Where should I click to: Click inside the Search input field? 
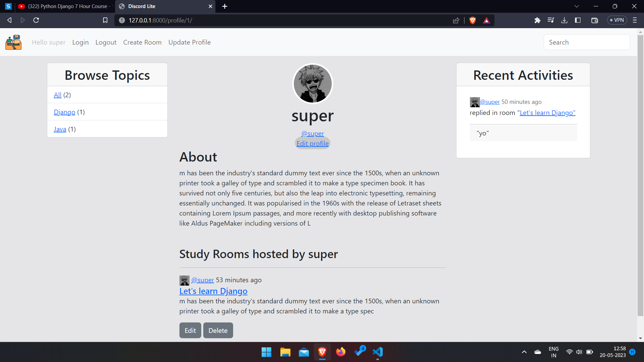coord(587,42)
